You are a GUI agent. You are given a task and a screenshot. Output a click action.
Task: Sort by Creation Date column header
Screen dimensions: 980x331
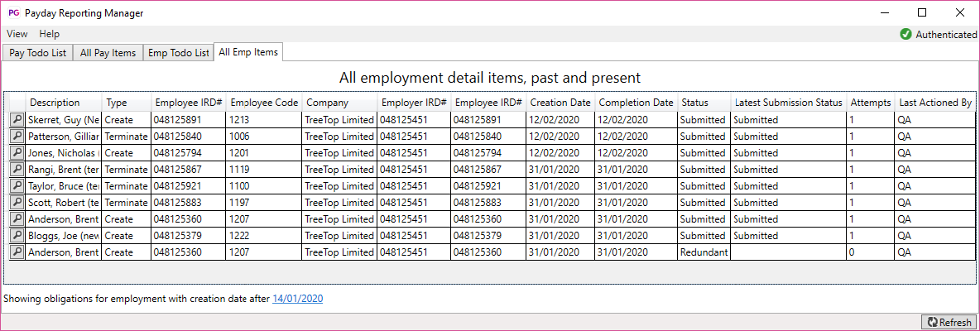tap(560, 103)
